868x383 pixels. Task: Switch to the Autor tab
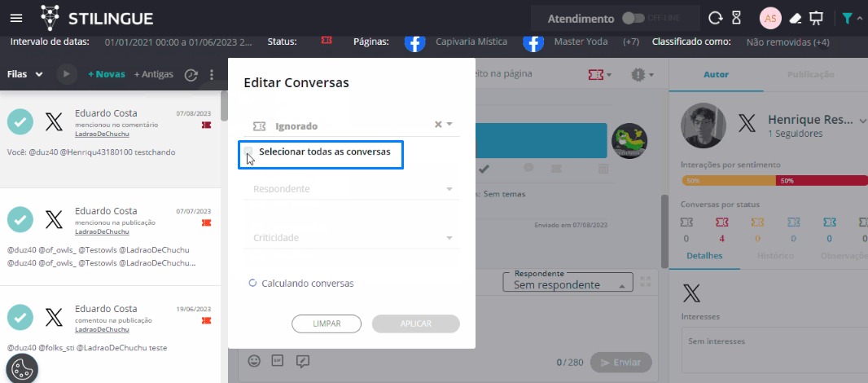(716, 74)
